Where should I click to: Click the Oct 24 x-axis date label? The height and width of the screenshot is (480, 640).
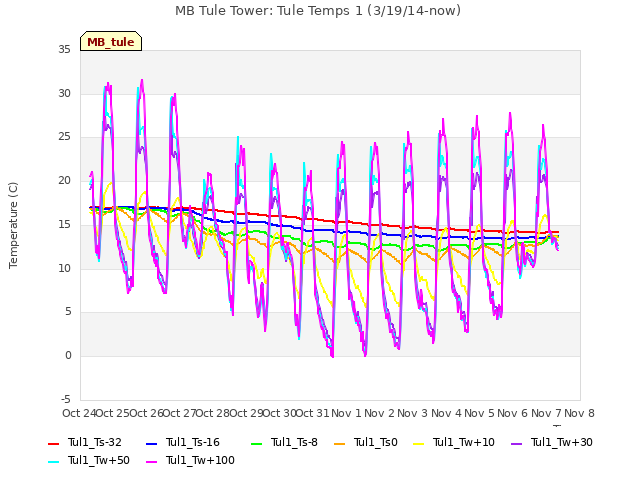[79, 413]
